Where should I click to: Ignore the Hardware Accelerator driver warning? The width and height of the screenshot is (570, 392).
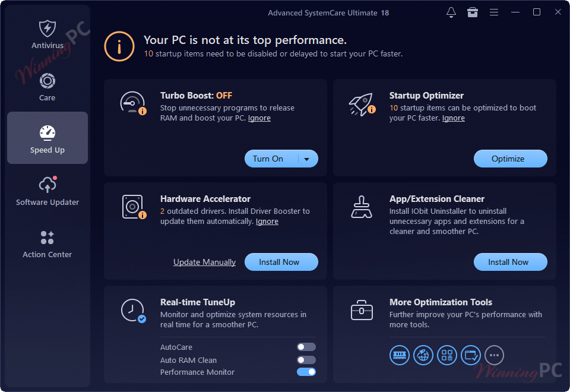267,222
